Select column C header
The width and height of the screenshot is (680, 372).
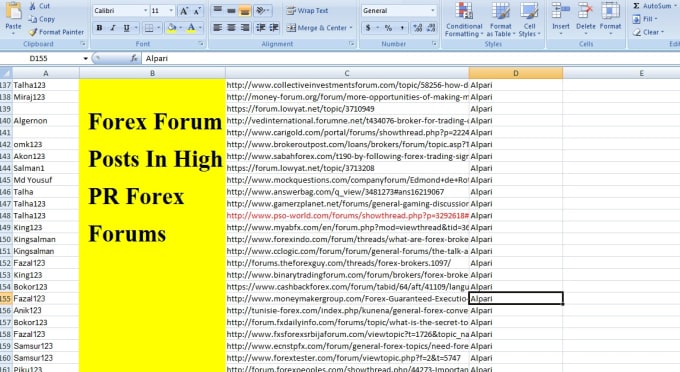coord(347,73)
